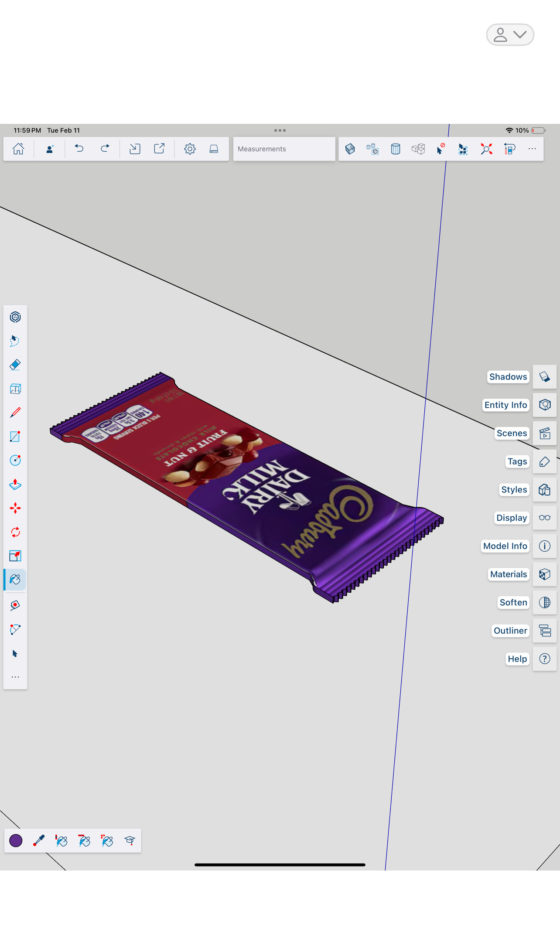The height and width of the screenshot is (939, 560).
Task: Tap the three-dot multitasking indicator
Action: click(280, 130)
